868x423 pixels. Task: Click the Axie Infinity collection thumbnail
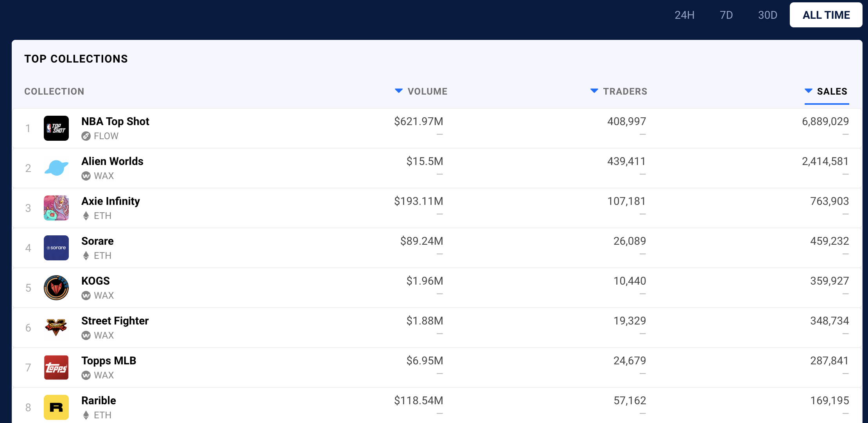coord(56,208)
